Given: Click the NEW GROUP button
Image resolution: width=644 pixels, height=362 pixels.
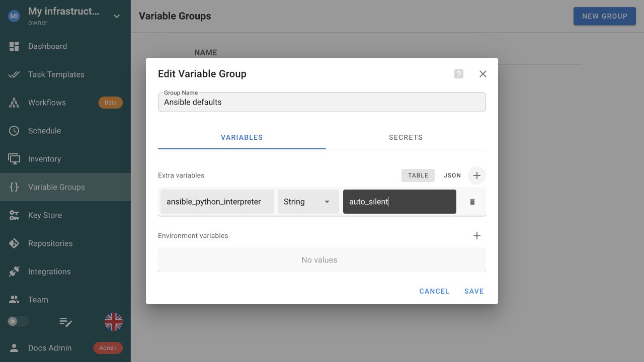Looking at the screenshot, I should (605, 16).
